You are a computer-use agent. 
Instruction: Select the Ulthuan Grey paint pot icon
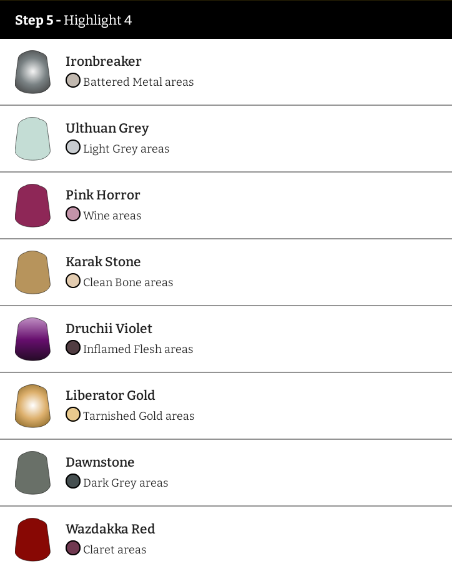tap(33, 139)
